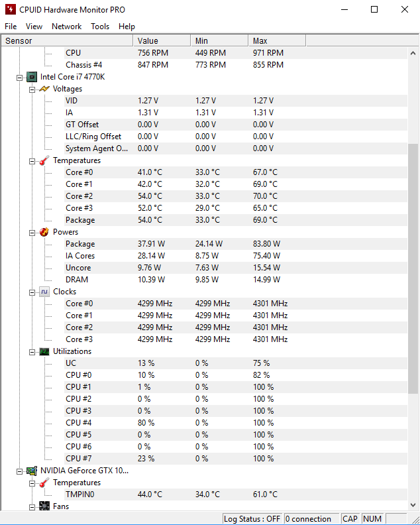Click the Voltages lightning icon
This screenshot has height=525, width=420.
pyautogui.click(x=44, y=89)
